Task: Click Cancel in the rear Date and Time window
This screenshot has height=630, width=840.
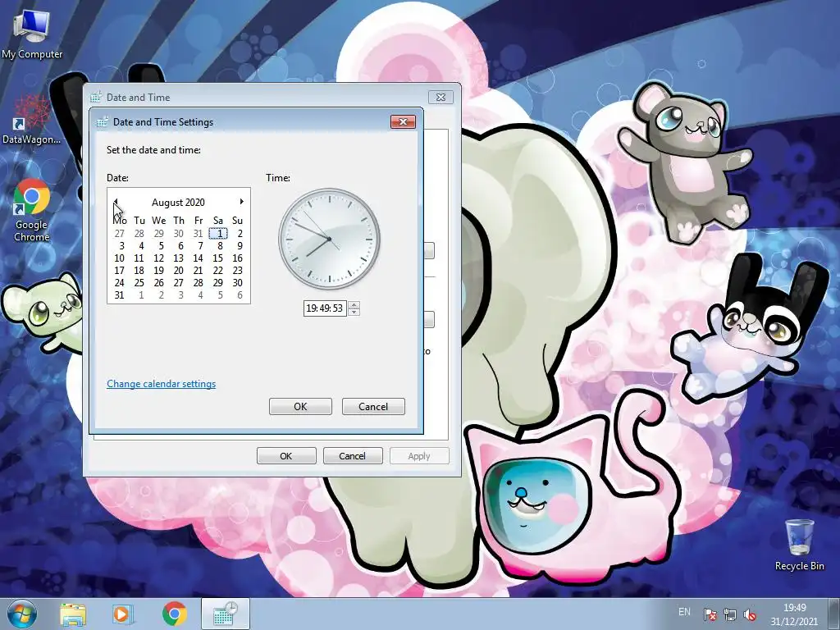Action: coord(353,456)
